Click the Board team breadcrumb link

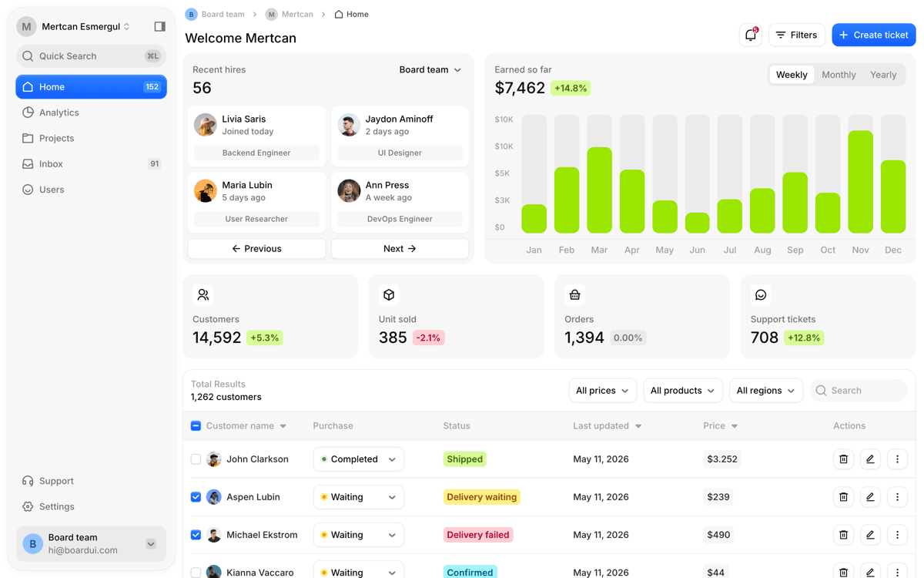(x=223, y=15)
